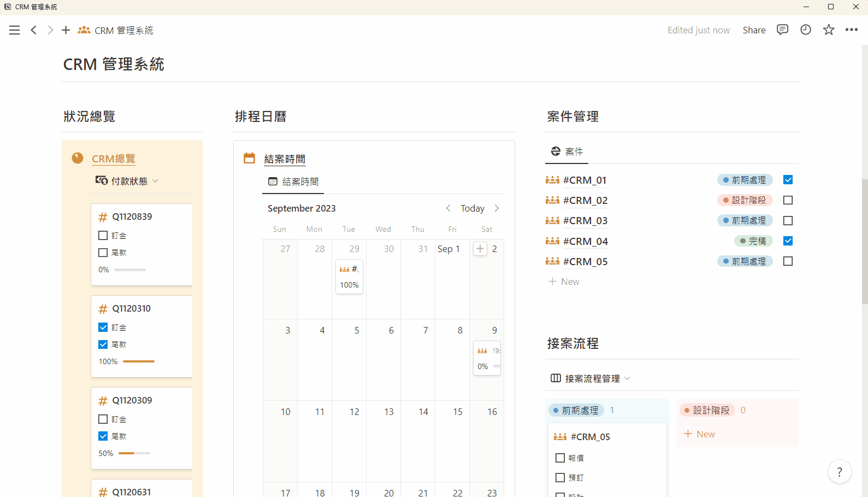Image resolution: width=868 pixels, height=497 pixels.
Task: Go forward with the right arrow
Action: [x=50, y=30]
